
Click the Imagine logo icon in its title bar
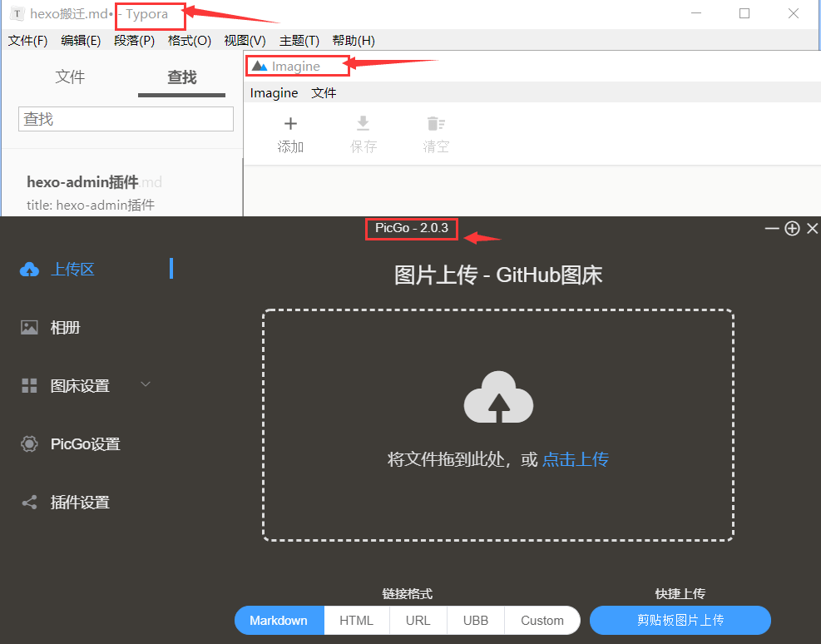pos(260,66)
